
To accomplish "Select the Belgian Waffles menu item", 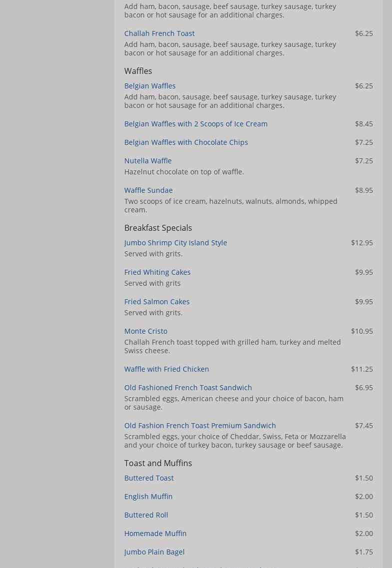I will (x=150, y=86).
